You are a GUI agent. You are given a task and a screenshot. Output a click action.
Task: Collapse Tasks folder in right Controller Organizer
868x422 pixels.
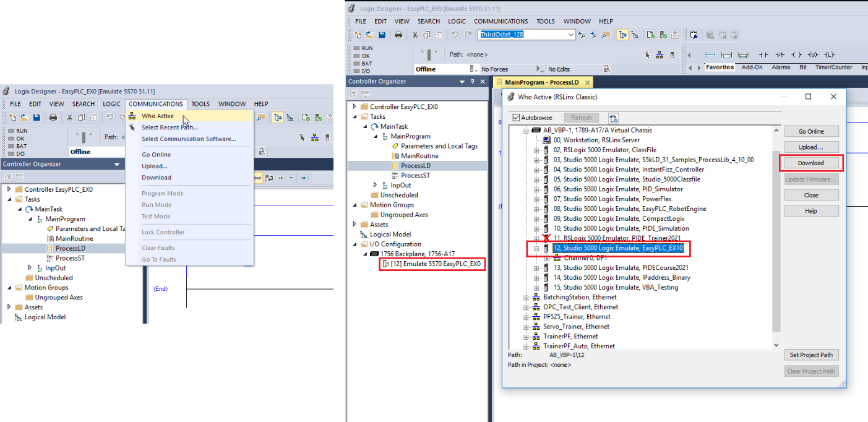[x=355, y=117]
